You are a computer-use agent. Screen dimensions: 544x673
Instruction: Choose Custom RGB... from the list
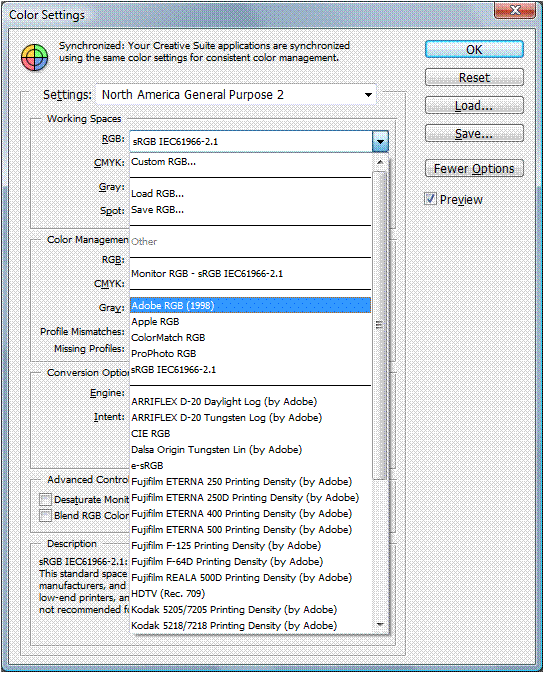[x=250, y=162]
